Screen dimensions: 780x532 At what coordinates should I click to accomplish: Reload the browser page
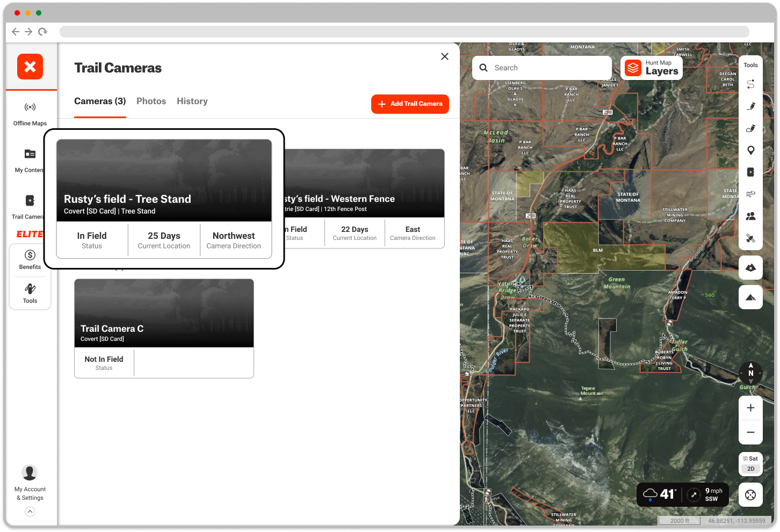click(x=42, y=32)
